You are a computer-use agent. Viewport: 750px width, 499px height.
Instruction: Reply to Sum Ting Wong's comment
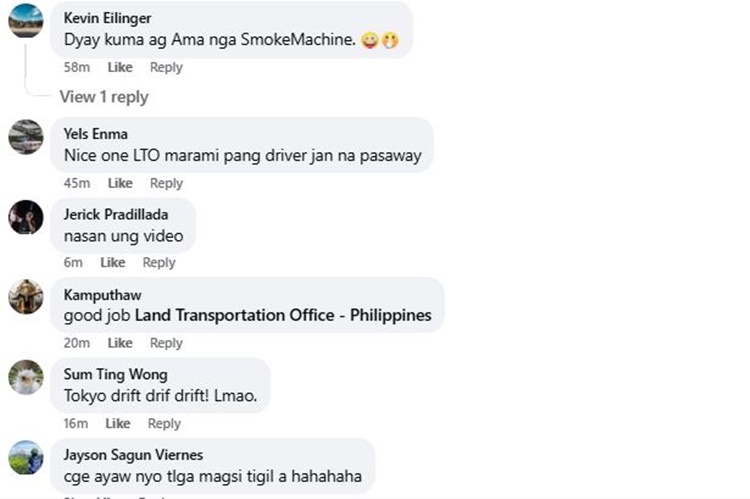point(164,423)
